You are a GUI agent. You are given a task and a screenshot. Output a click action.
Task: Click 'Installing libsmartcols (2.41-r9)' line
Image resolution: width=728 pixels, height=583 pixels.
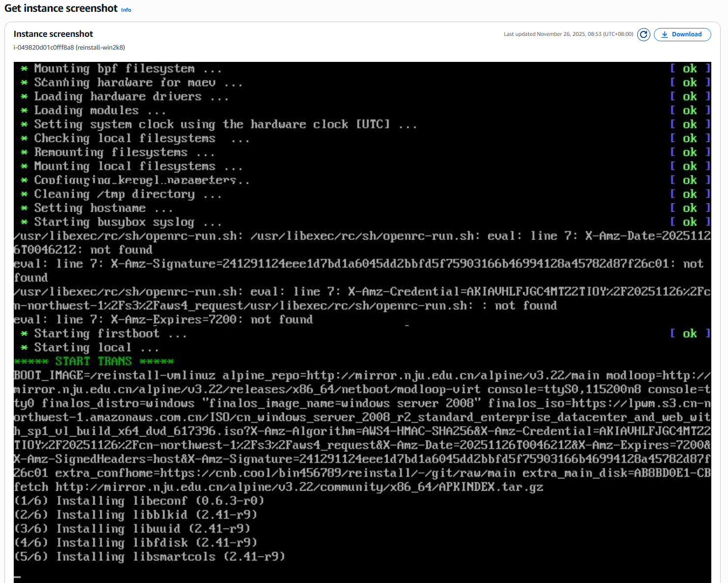tap(150, 557)
